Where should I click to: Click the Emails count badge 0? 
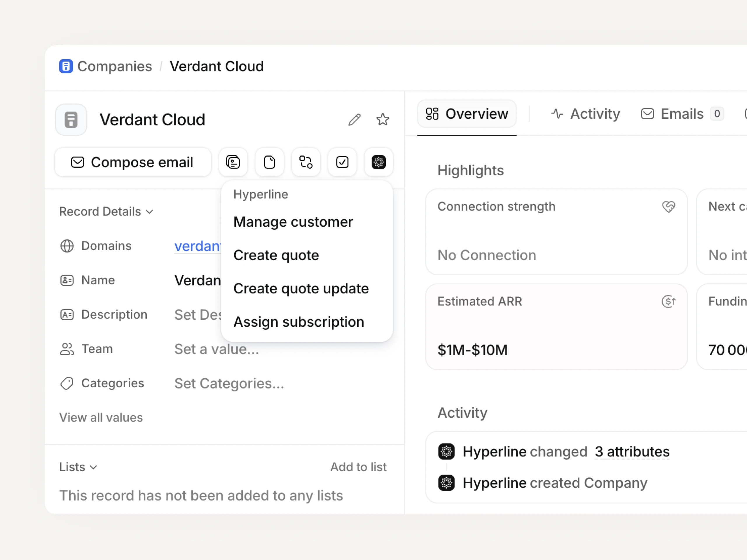click(717, 114)
